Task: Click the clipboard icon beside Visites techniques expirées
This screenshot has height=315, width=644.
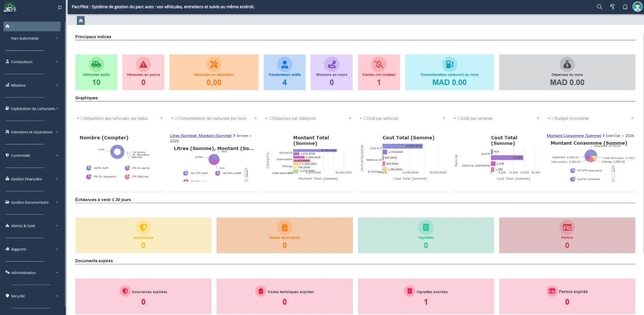Action: pyautogui.click(x=261, y=291)
